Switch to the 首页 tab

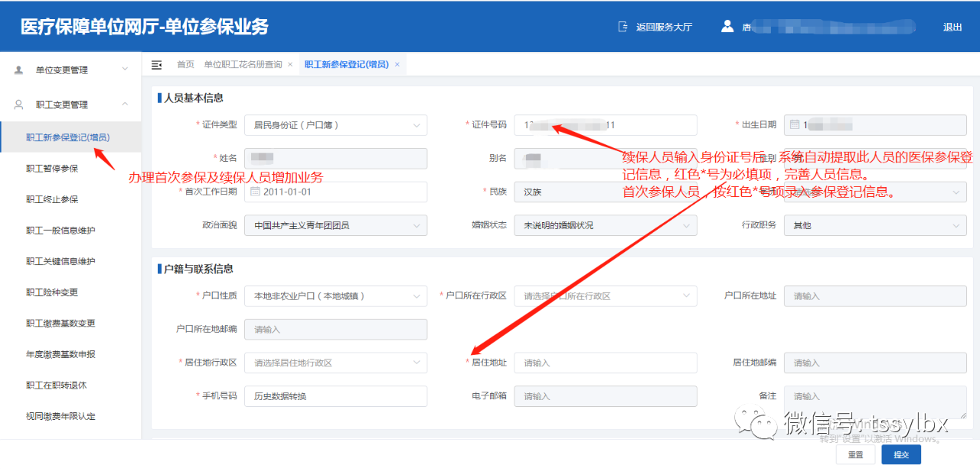[x=185, y=65]
